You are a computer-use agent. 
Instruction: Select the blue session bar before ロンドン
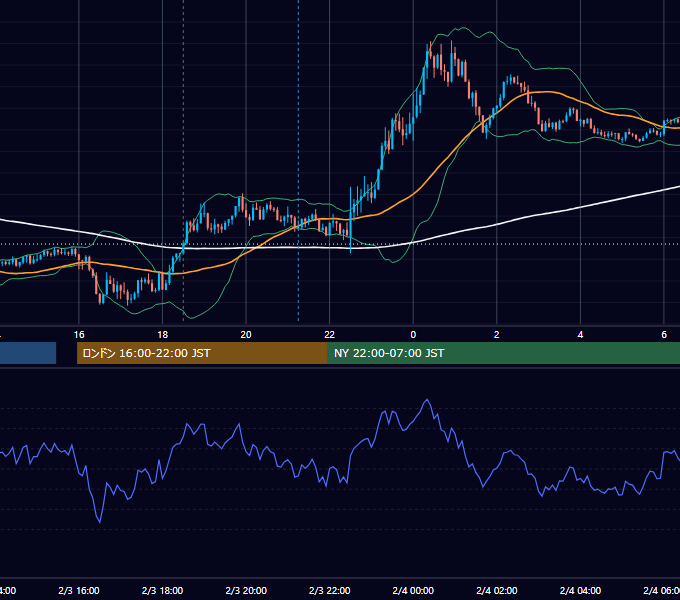click(x=28, y=353)
